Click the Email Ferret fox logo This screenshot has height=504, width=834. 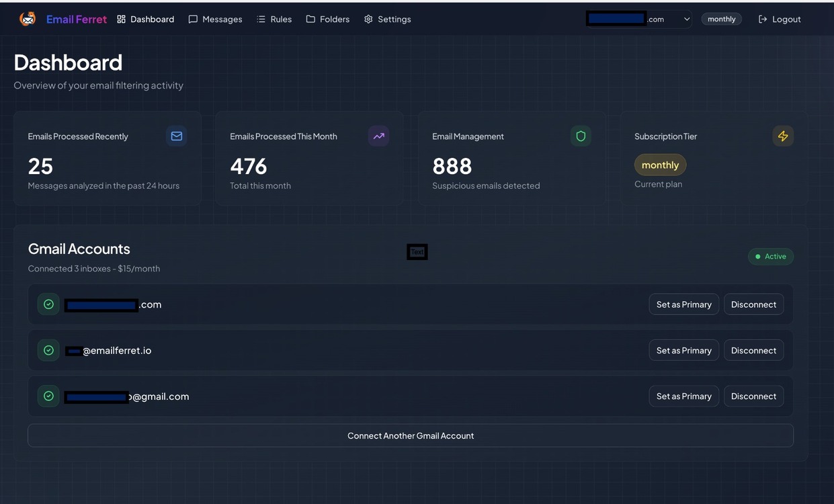28,19
